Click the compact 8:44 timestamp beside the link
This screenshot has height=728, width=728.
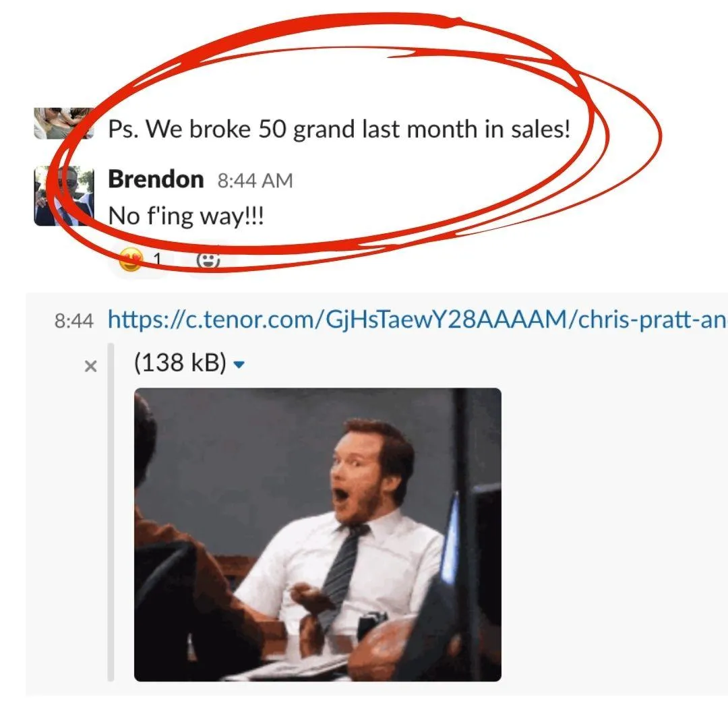click(x=74, y=320)
